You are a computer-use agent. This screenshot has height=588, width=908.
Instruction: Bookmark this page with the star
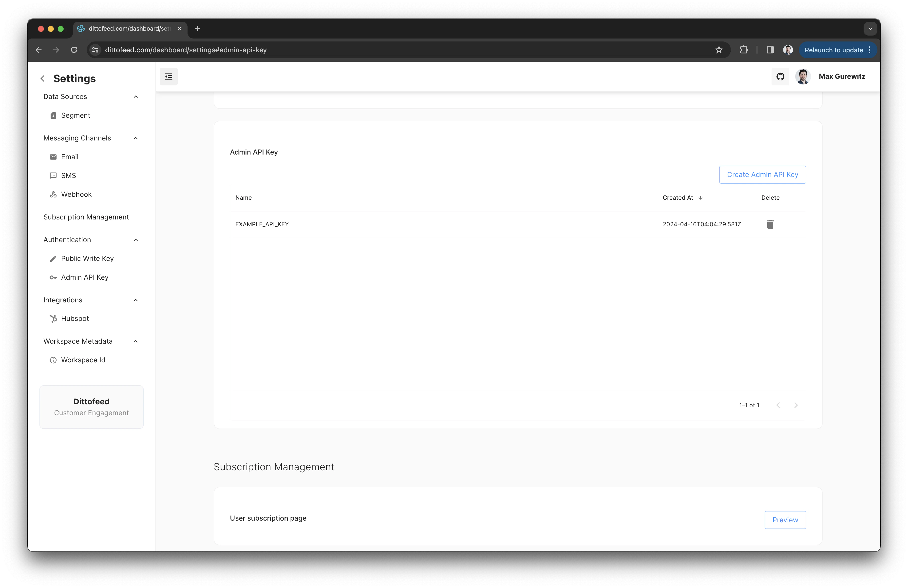(719, 50)
